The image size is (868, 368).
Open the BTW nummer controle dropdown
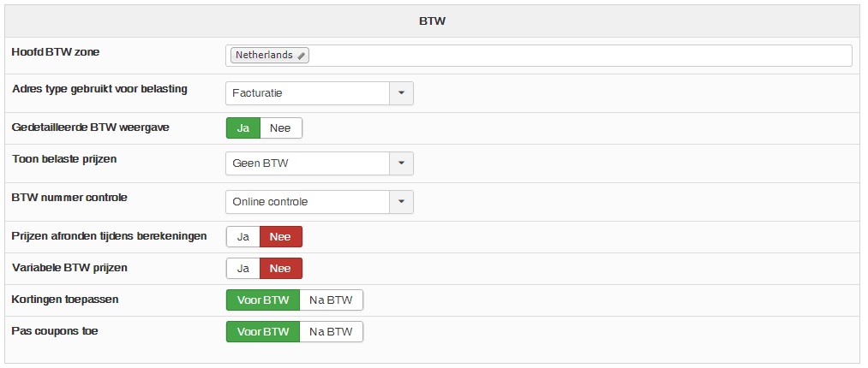[x=402, y=202]
